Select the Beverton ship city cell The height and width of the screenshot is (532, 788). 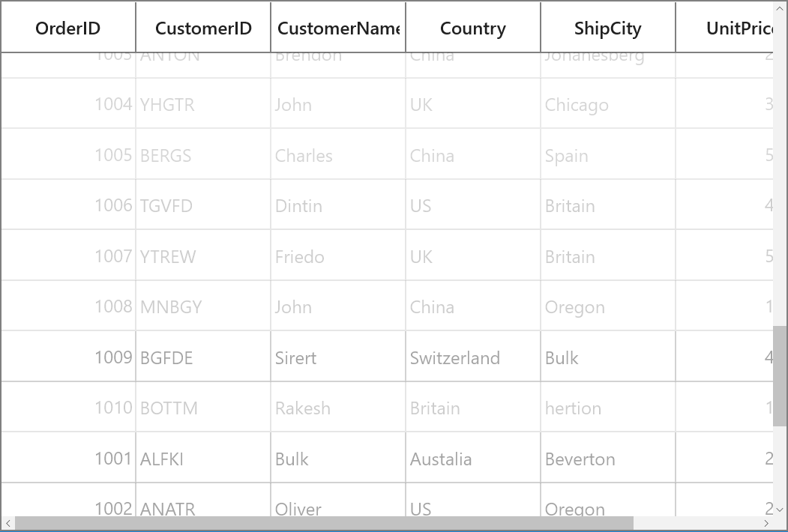[608, 458]
